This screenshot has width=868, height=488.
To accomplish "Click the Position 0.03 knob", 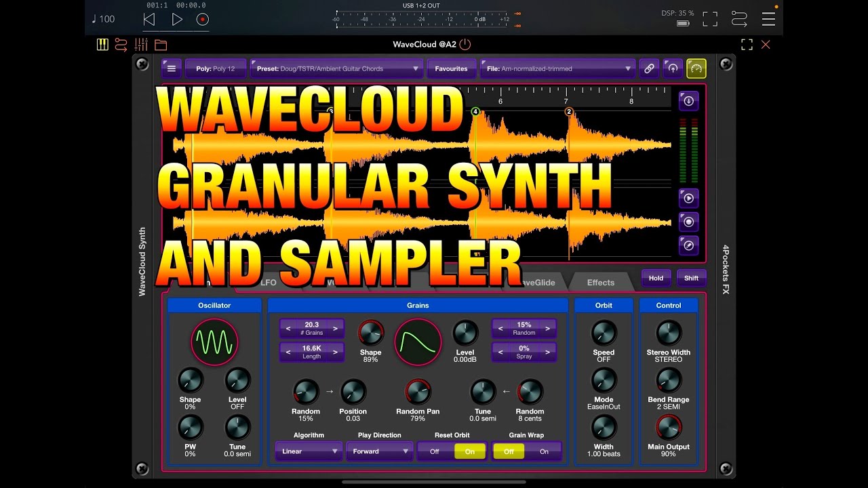I will point(353,392).
